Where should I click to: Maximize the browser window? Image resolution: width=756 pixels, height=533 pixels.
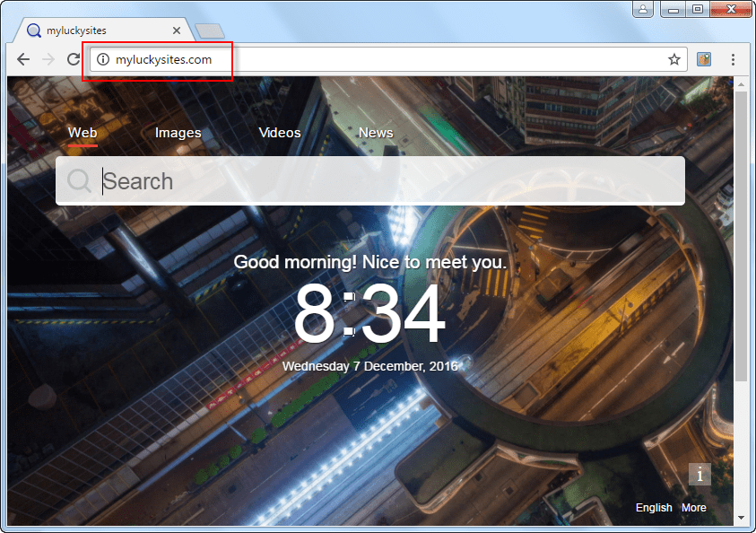[x=697, y=9]
